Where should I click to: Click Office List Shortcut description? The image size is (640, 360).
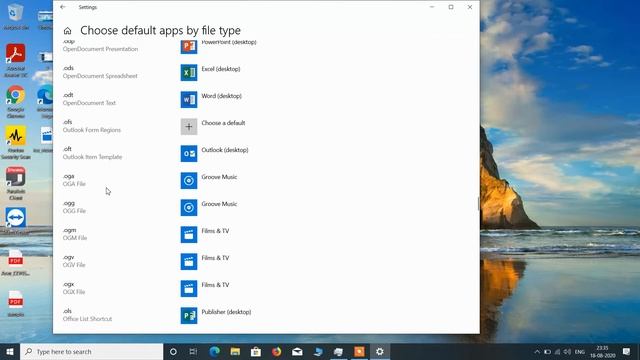[x=87, y=318]
